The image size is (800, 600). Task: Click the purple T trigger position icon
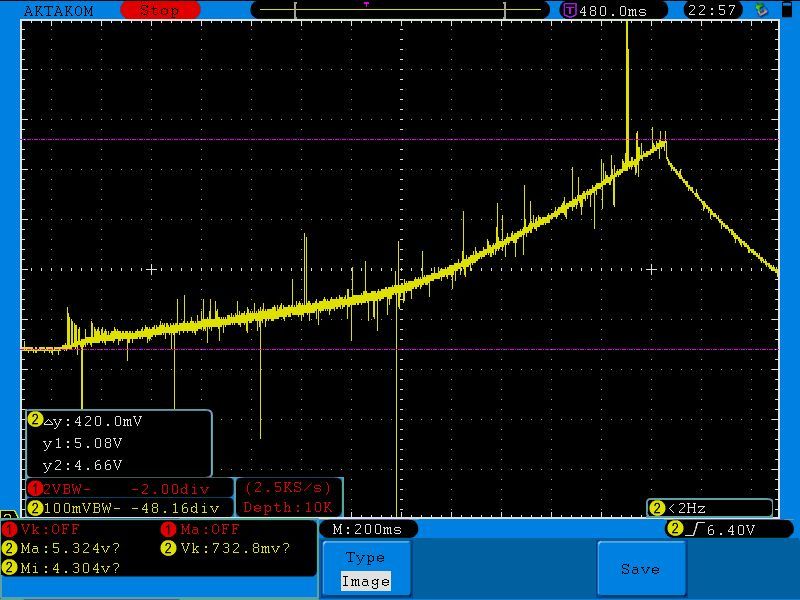570,10
